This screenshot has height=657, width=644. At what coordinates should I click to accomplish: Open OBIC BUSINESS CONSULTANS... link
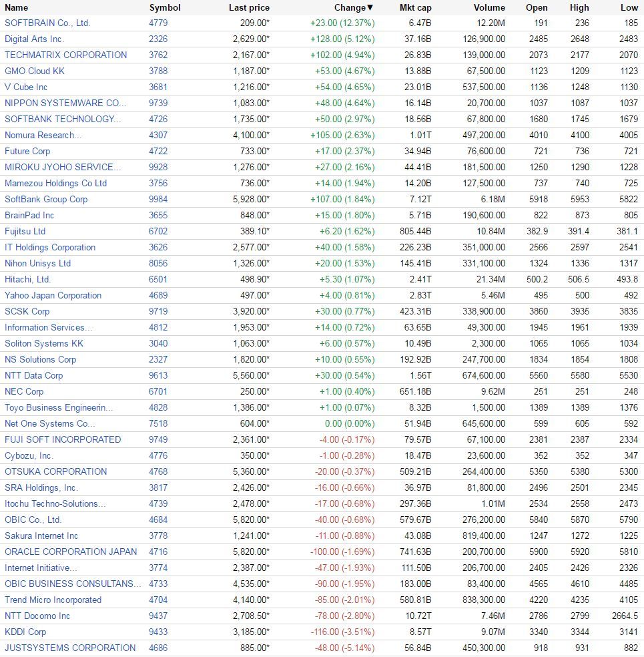73,584
